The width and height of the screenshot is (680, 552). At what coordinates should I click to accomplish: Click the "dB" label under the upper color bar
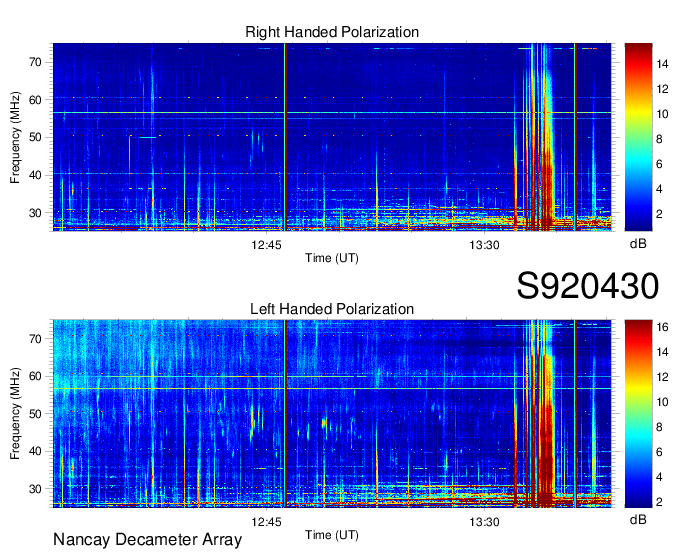638,244
